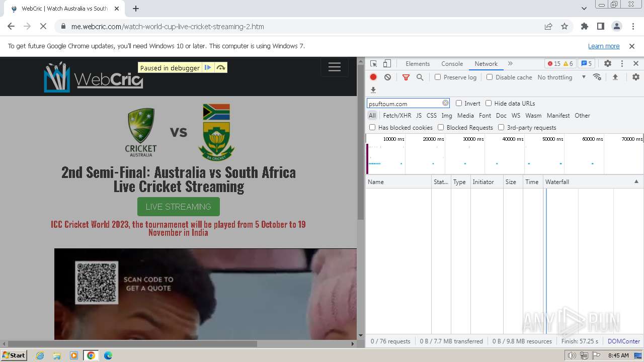644x362 pixels.
Task: Open DevTools settings gear
Action: (x=608, y=64)
